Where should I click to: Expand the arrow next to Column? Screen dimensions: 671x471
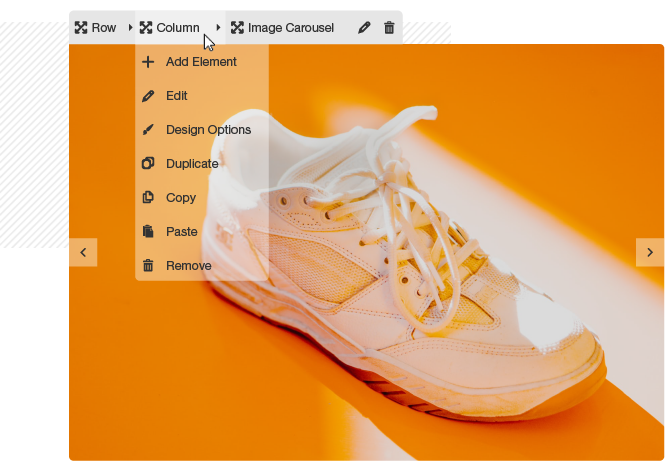(x=218, y=28)
